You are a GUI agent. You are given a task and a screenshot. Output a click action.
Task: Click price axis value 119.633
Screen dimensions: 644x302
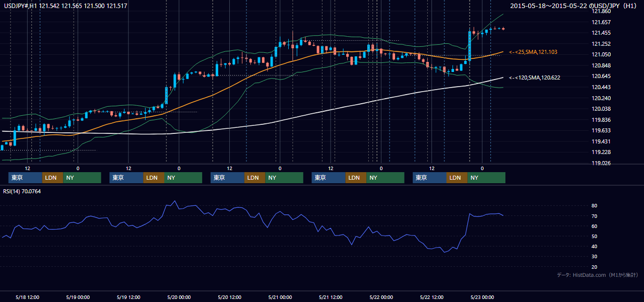point(602,130)
